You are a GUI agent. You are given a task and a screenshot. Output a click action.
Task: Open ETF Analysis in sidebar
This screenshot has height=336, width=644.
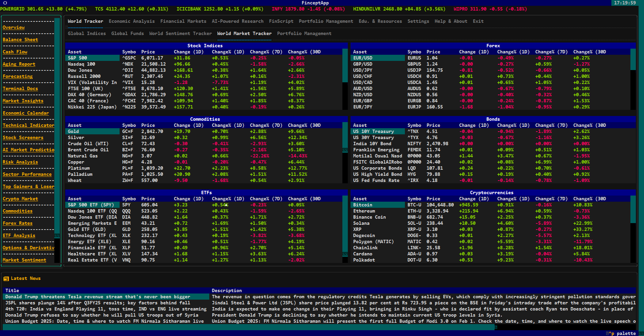(x=19, y=235)
